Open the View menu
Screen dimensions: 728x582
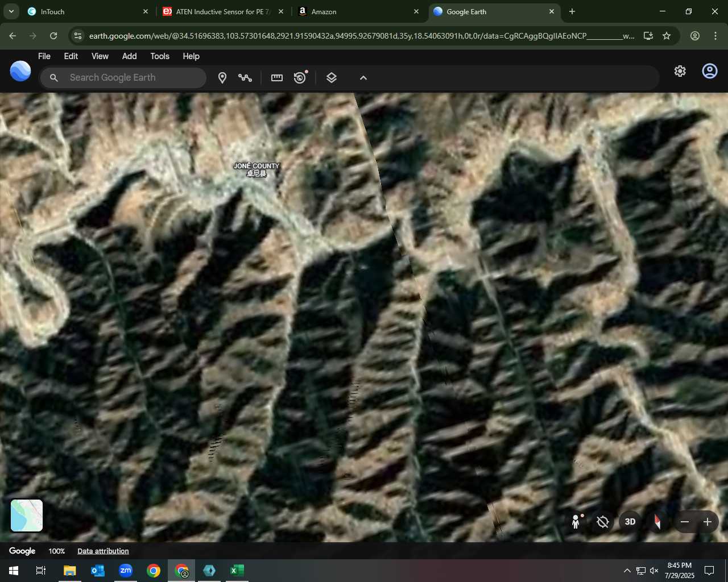click(100, 56)
